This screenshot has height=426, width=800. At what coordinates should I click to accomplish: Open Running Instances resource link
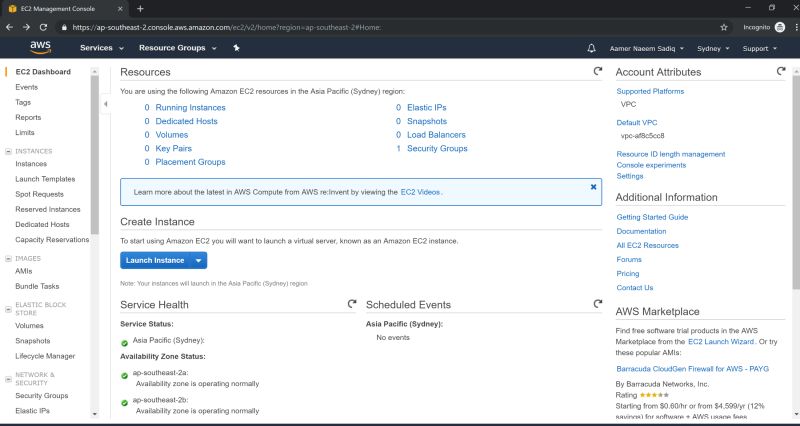coord(190,108)
